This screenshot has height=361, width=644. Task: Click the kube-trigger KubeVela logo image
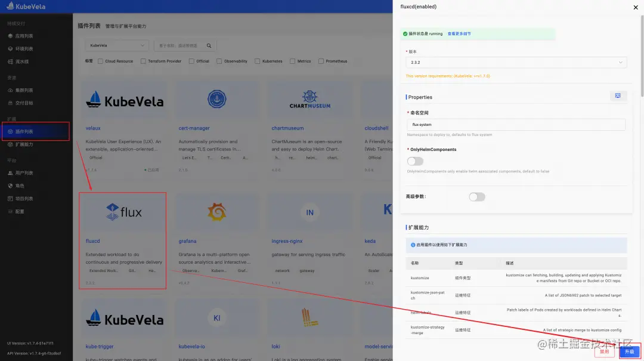tap(125, 318)
